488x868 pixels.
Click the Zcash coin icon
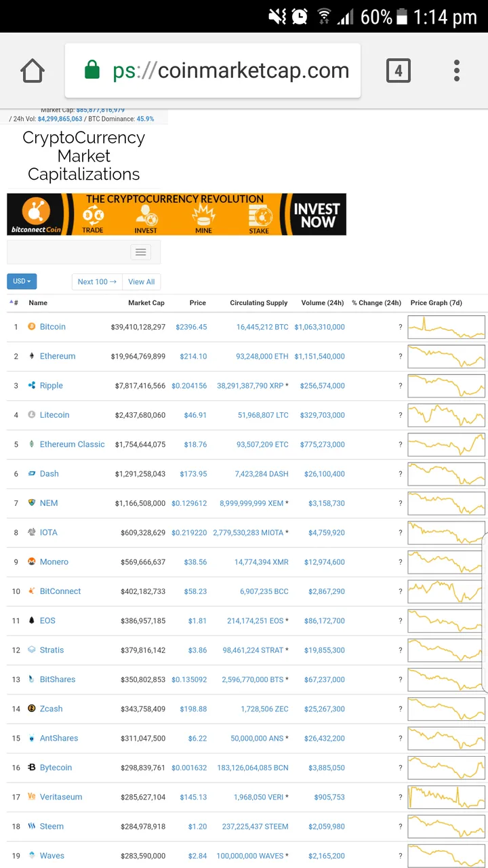[31, 709]
